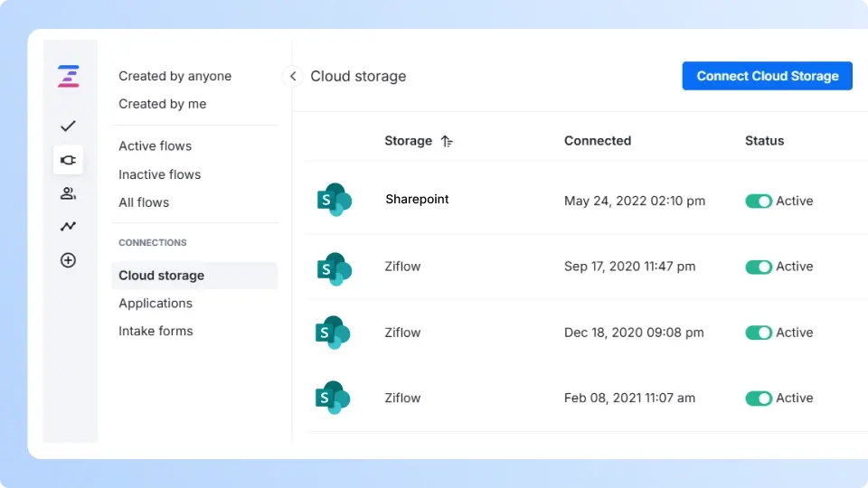Open Applications in the Connections menu
Screen dimensions: 868x488
coord(156,304)
